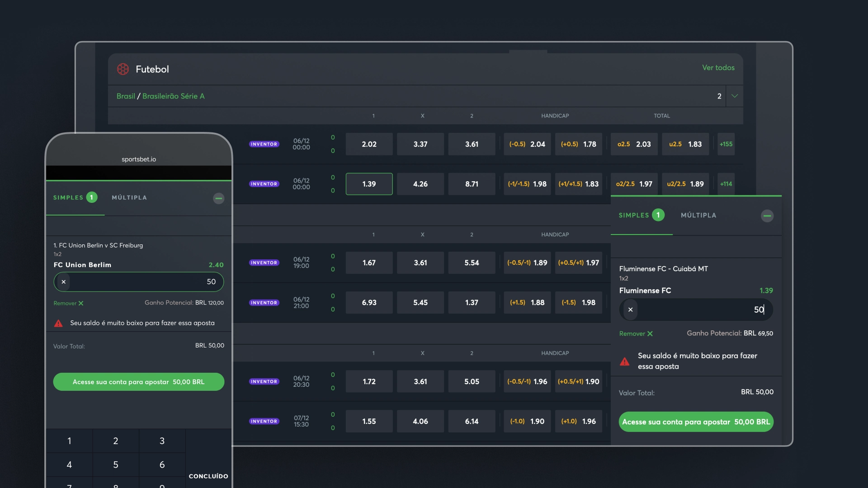Select total o2/2.5 1.97

tap(634, 184)
